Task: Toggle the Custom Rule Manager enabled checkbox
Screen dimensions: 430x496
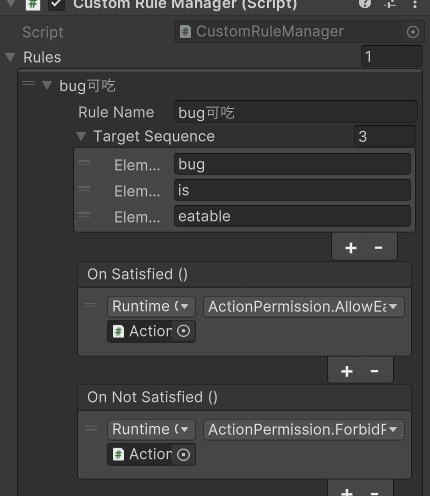Action: click(x=56, y=4)
